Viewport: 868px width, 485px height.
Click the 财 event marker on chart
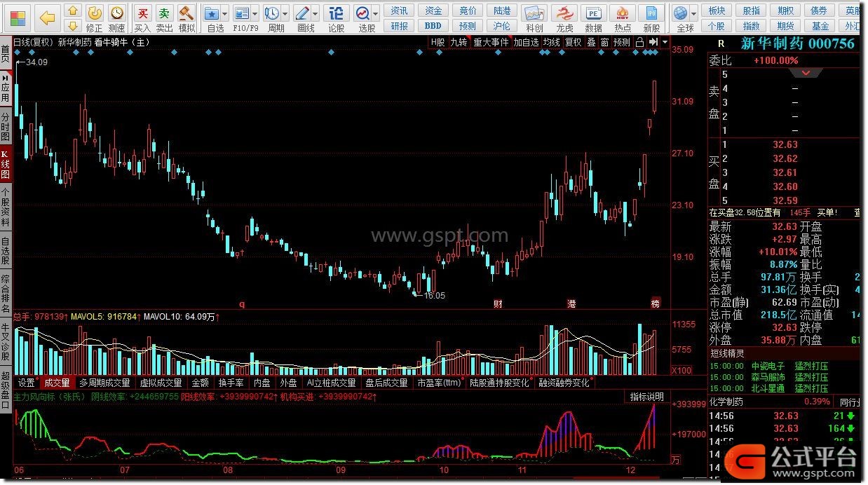point(498,304)
